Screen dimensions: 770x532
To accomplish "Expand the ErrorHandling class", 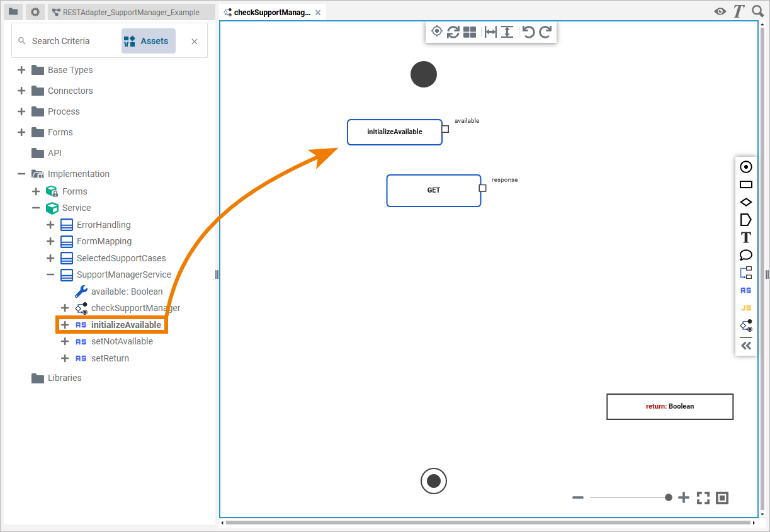I will pyautogui.click(x=50, y=225).
